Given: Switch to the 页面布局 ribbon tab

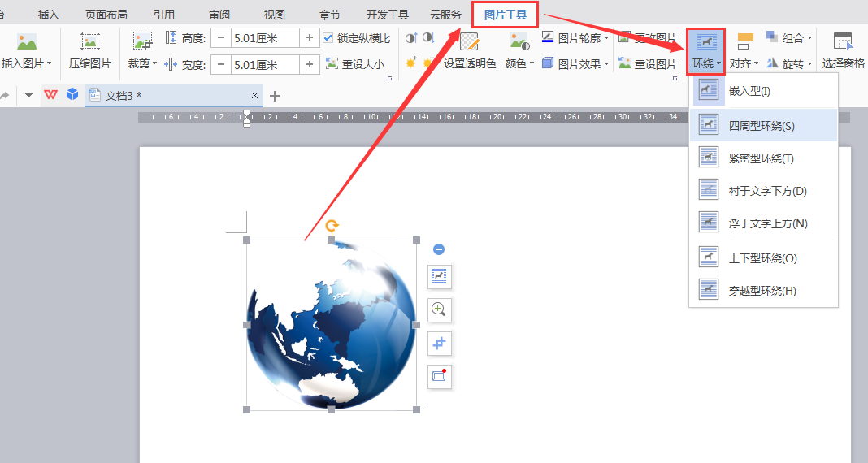Looking at the screenshot, I should (106, 15).
